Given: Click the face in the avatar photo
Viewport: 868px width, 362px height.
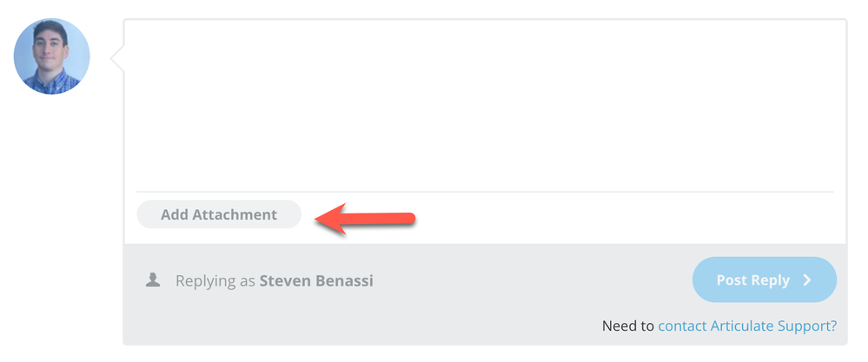Looking at the screenshot, I should coord(50,45).
